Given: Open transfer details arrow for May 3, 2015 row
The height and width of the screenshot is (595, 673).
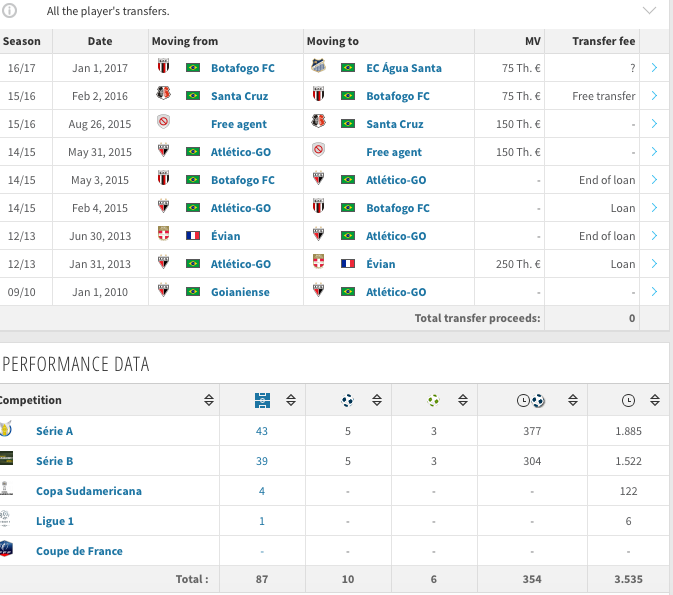Looking at the screenshot, I should pos(654,179).
